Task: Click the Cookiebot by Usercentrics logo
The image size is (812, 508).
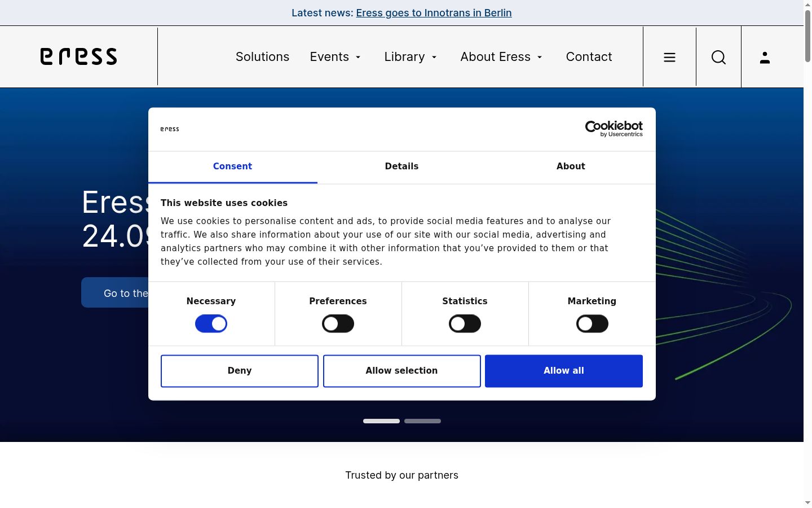Action: tap(614, 129)
